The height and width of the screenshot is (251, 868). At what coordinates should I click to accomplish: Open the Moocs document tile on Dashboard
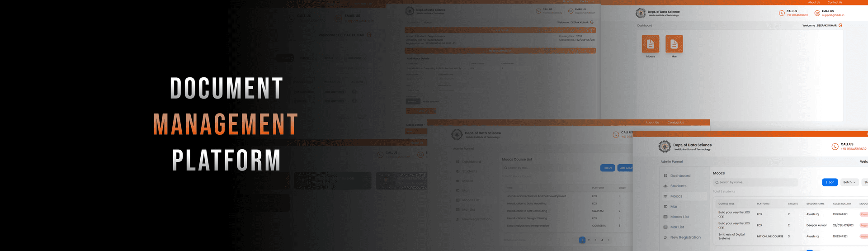pos(651,44)
